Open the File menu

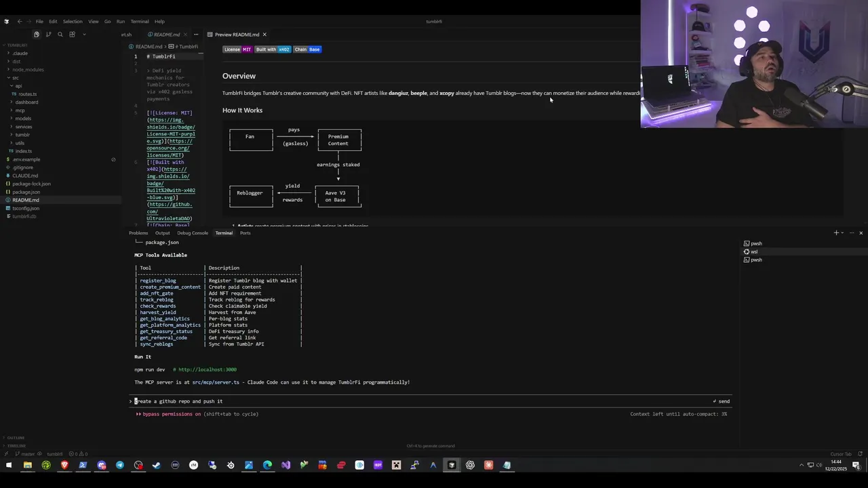click(39, 21)
